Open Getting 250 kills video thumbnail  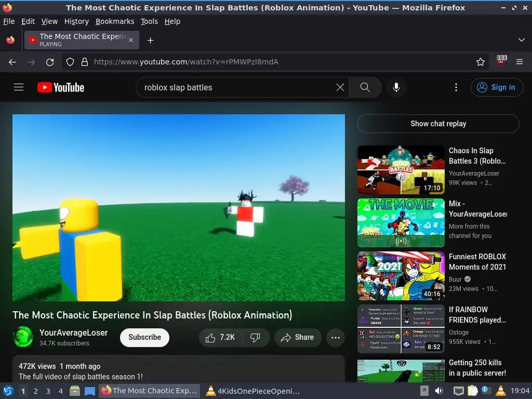[x=401, y=371]
